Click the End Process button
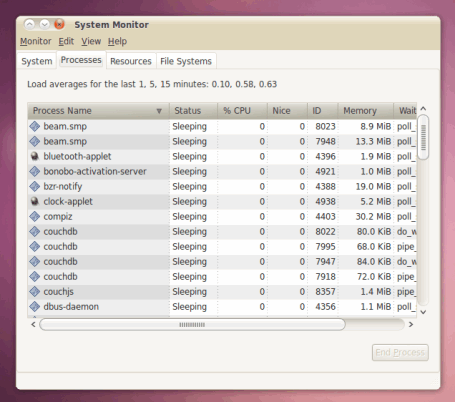The width and height of the screenshot is (455, 402). coord(400,352)
